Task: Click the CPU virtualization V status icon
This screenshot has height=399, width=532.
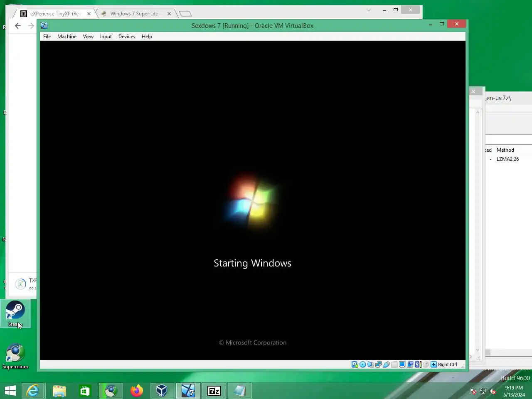Action: [x=418, y=365]
